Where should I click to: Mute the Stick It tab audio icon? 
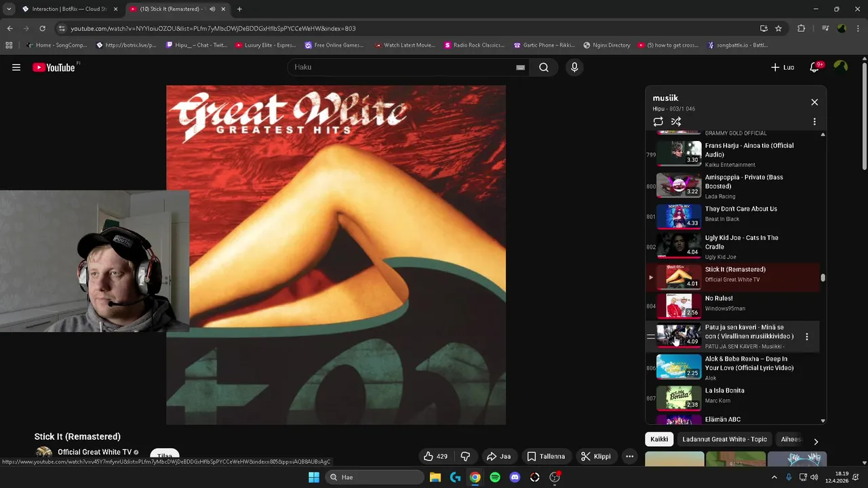212,9
